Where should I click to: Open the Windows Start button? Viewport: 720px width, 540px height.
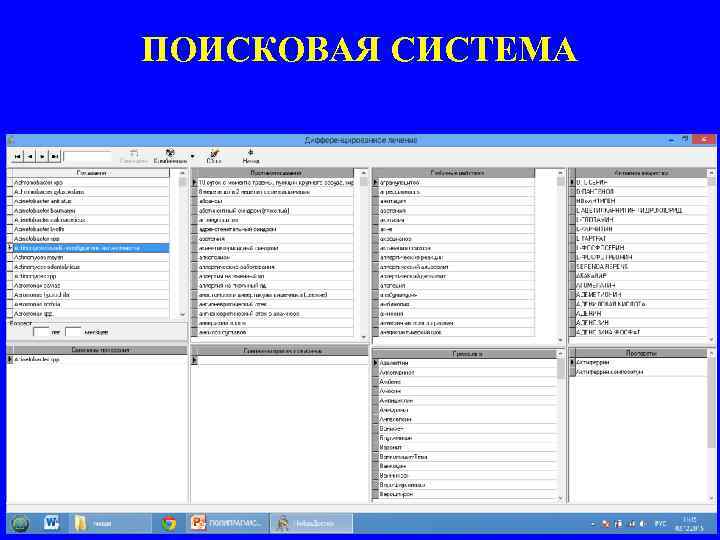(20, 523)
